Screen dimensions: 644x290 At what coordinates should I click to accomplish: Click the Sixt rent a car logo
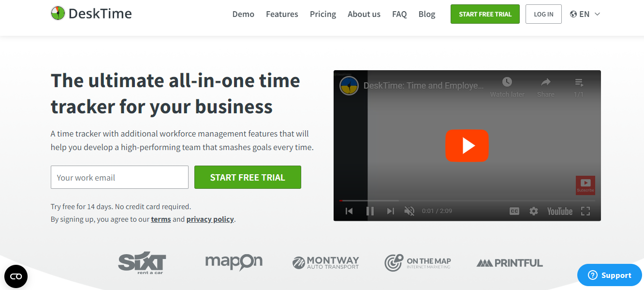pos(142,263)
